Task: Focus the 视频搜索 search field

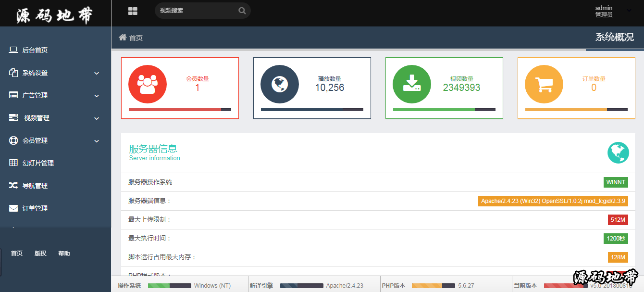Action: pos(197,11)
